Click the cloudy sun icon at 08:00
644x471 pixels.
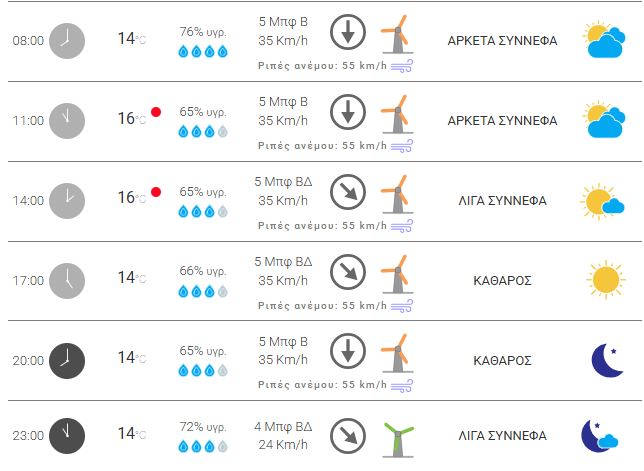(x=605, y=41)
